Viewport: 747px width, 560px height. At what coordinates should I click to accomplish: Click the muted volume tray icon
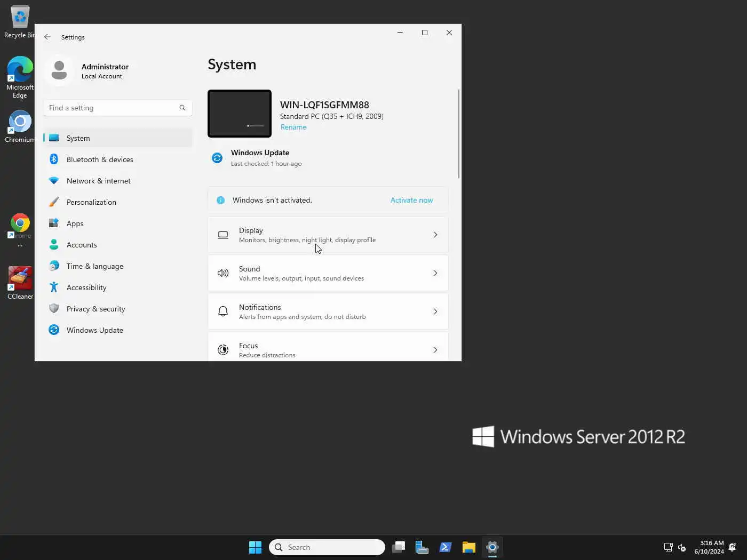[x=682, y=547]
